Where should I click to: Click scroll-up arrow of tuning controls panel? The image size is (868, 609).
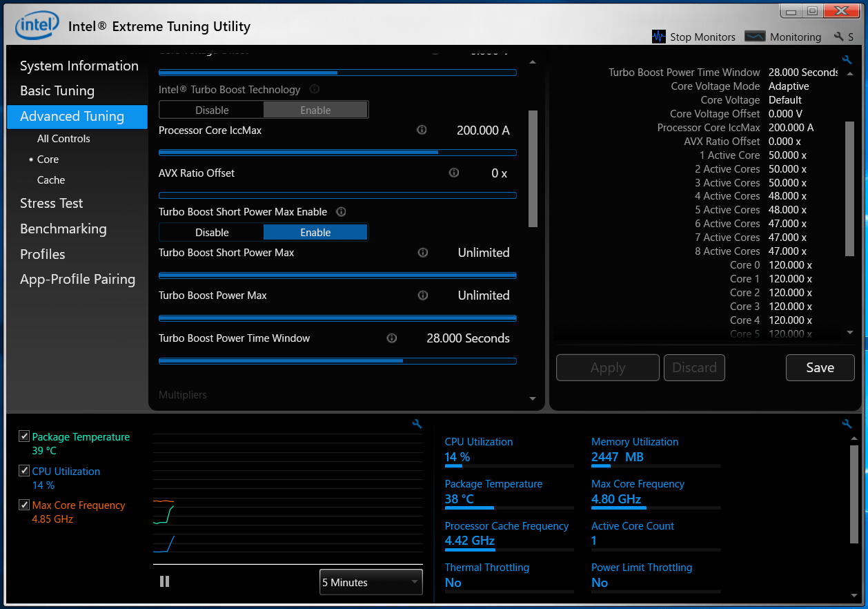point(532,61)
